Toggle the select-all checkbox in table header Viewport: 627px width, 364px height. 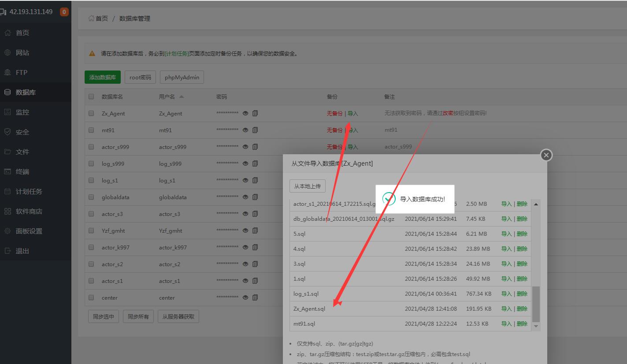91,97
